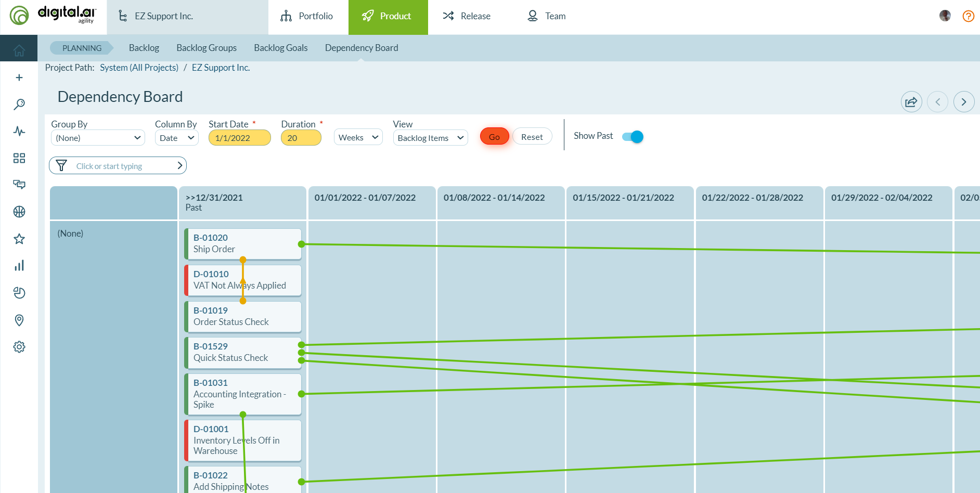
Task: Open the Group By dropdown
Action: click(98, 138)
